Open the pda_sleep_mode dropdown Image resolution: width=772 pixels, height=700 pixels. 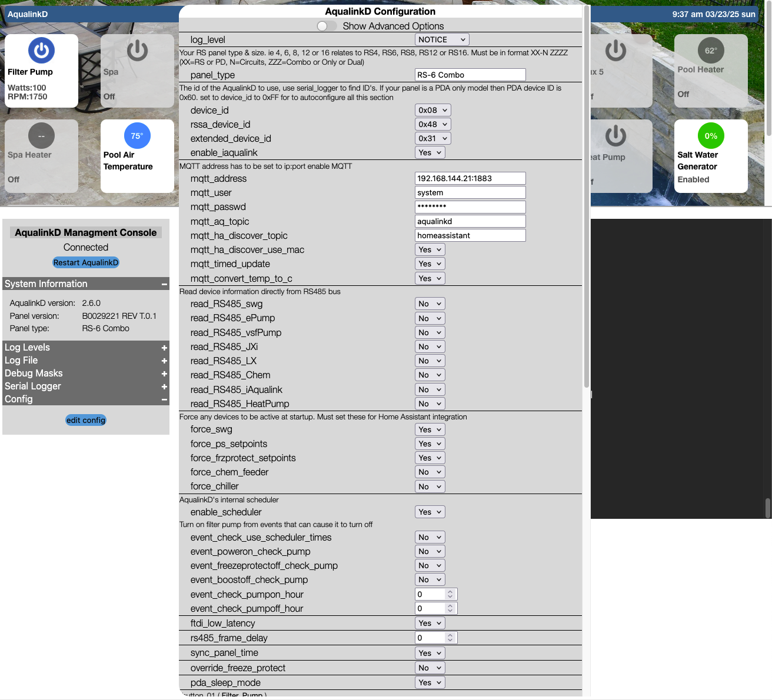point(430,682)
